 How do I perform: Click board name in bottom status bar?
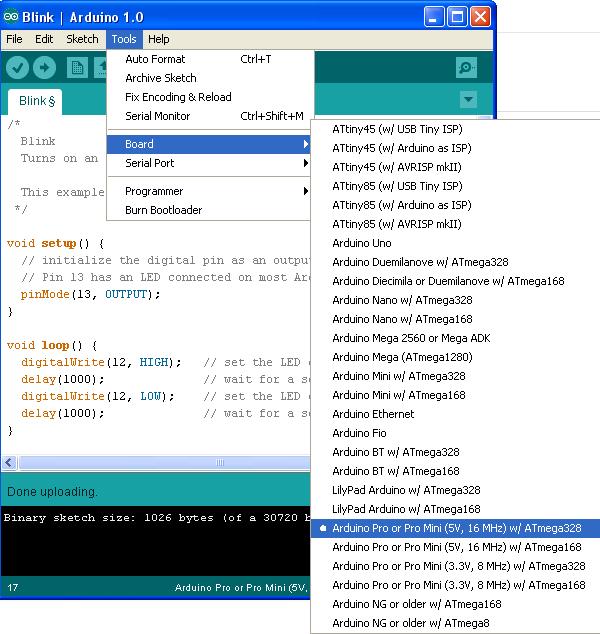click(x=242, y=588)
